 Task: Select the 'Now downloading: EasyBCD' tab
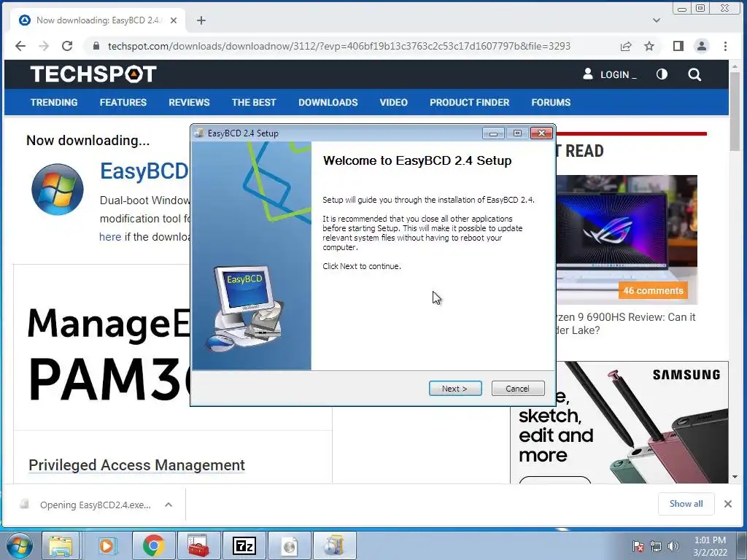click(x=98, y=20)
